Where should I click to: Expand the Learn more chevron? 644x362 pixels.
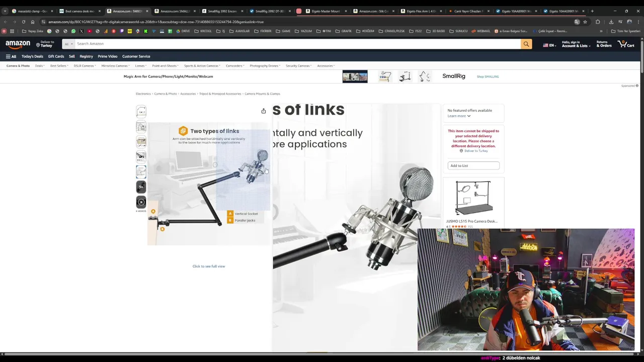[x=469, y=116]
